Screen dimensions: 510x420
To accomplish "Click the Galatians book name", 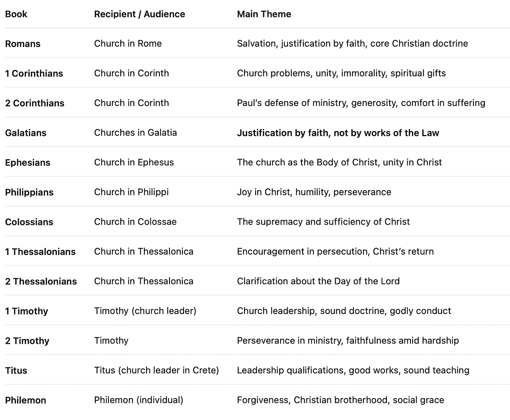I will click(x=25, y=133).
